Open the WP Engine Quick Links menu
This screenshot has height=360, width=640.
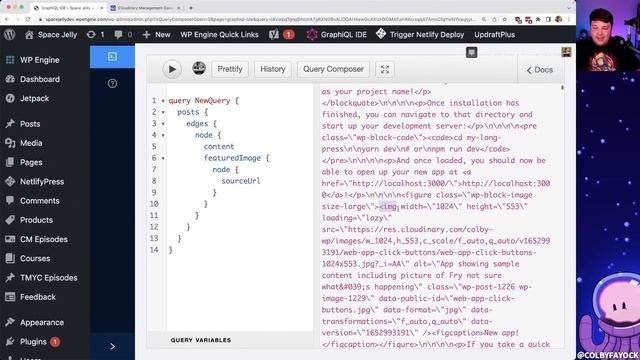[220, 35]
